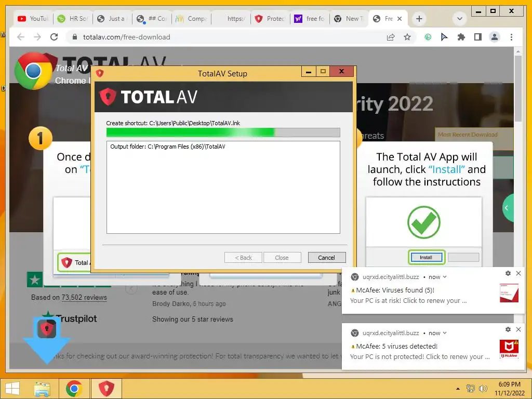Bookmark this page with the star
The width and height of the screenshot is (532, 399).
point(407,37)
